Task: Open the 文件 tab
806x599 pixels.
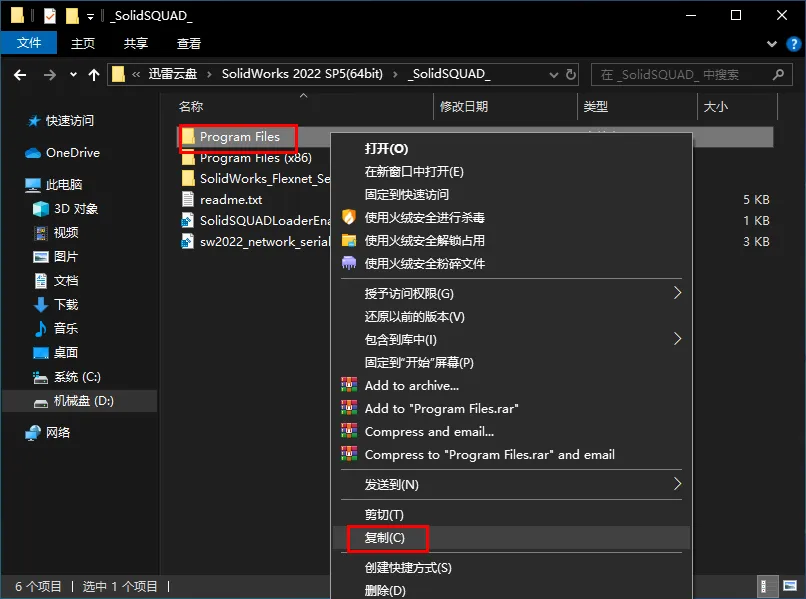Action: click(x=29, y=43)
